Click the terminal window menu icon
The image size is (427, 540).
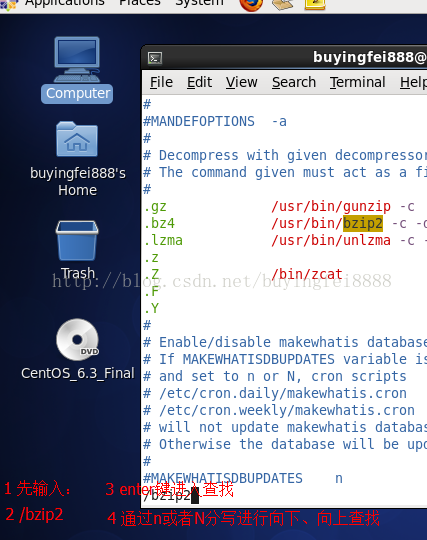click(155, 58)
